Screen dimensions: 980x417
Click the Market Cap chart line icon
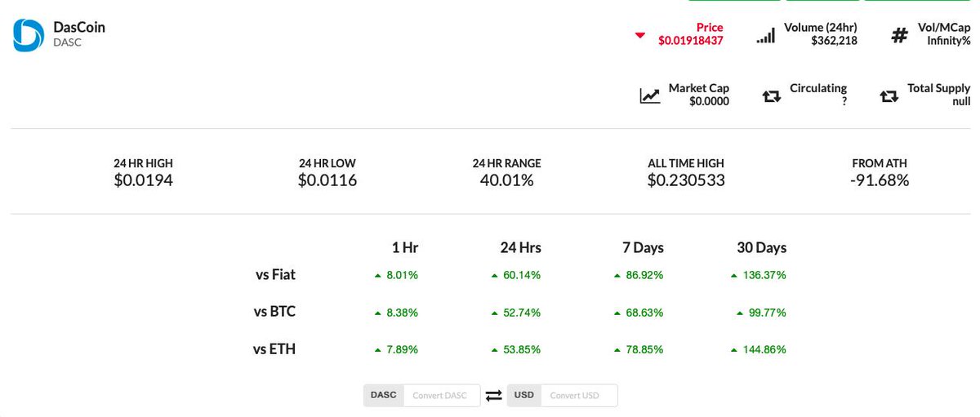click(650, 95)
